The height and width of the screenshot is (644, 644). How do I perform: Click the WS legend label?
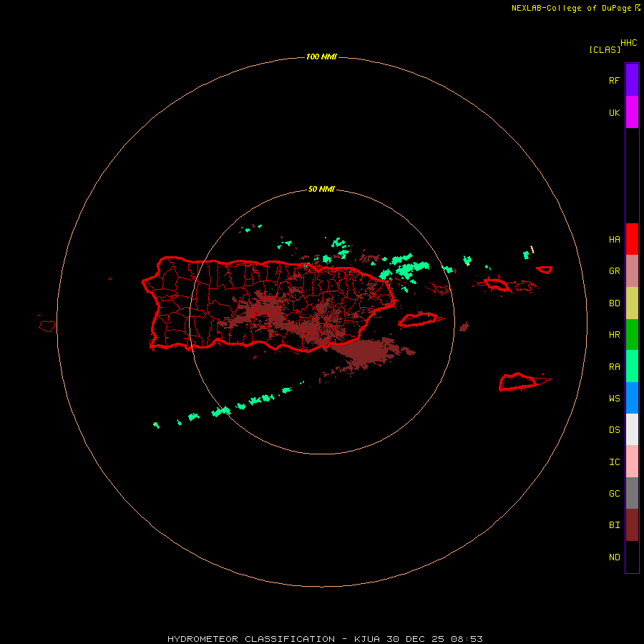coord(614,398)
